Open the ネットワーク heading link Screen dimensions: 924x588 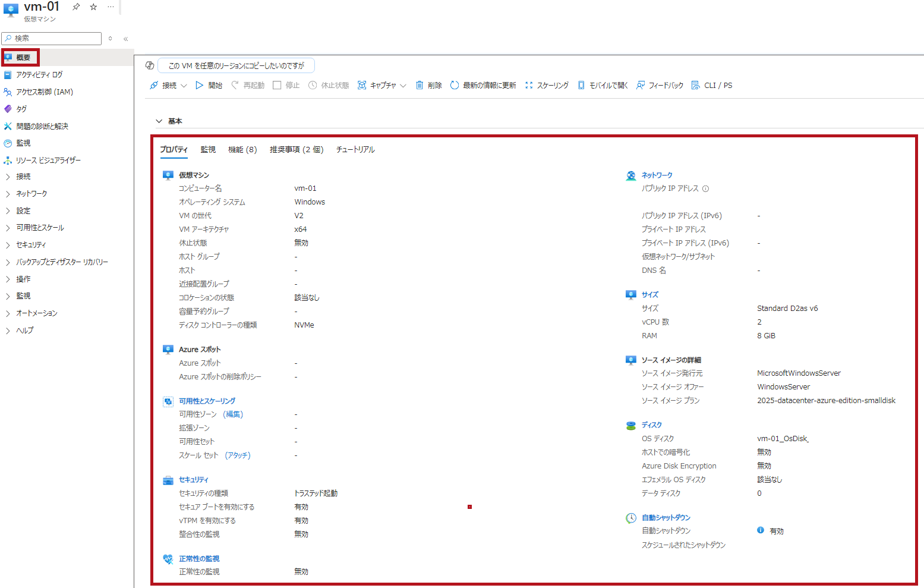[657, 175]
